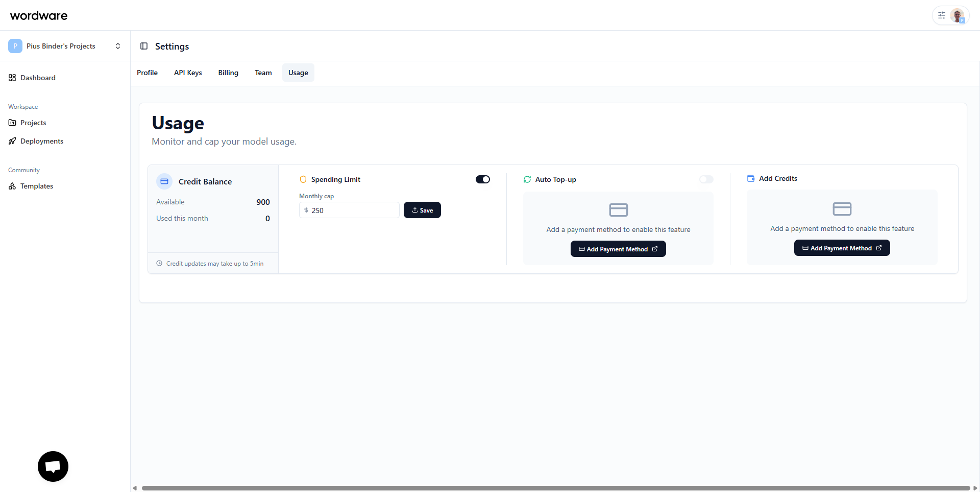Click the Community section label
The height and width of the screenshot is (492, 980).
[x=24, y=170]
